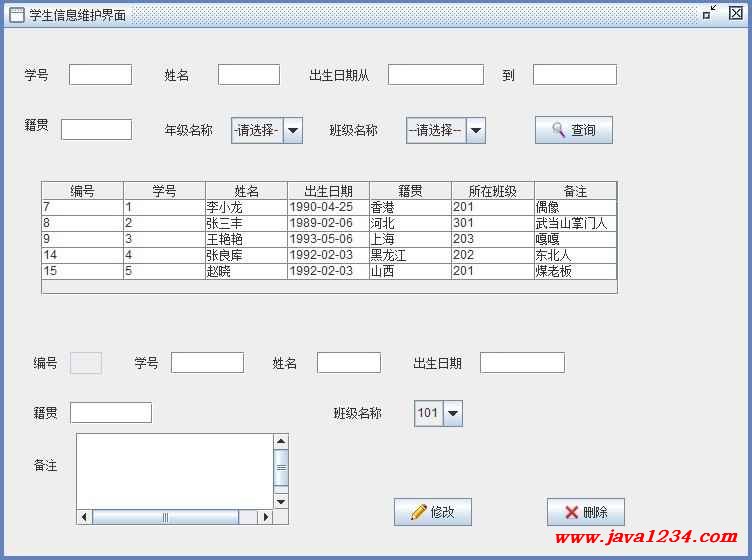Click the 编号 cell with value 14
Screen dimensions: 752x560
82,255
